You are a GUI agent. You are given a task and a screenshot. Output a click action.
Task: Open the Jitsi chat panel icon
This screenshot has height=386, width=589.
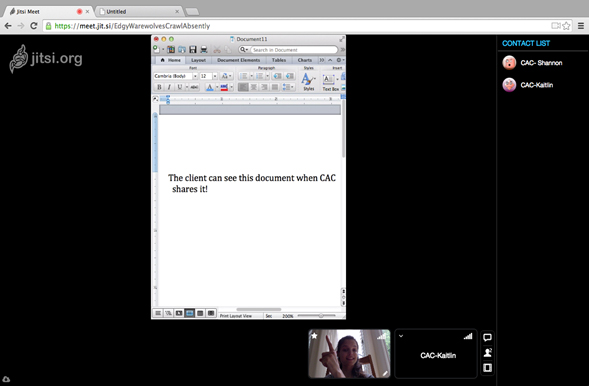[487, 337]
